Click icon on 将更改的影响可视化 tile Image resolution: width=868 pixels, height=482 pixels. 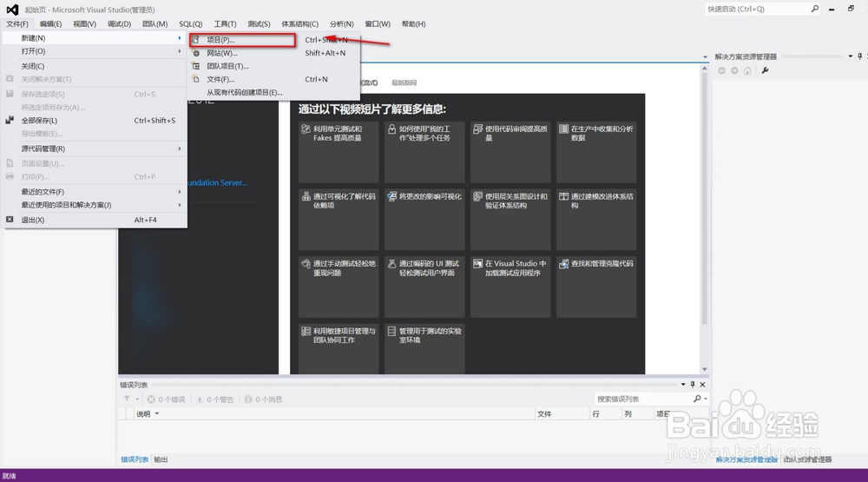click(392, 196)
